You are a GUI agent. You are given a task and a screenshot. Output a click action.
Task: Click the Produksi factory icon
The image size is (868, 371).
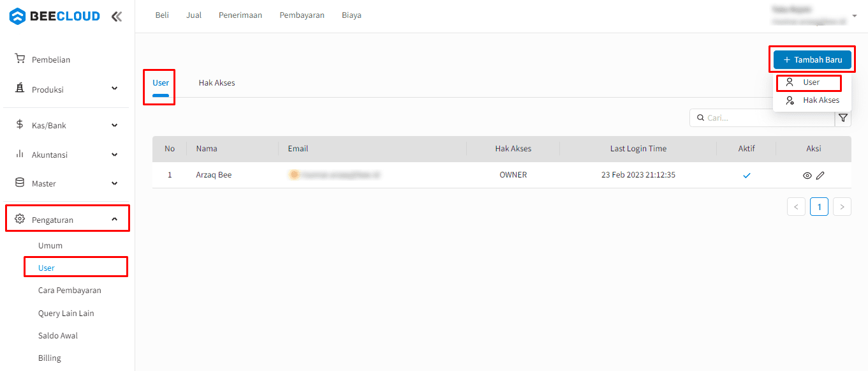[x=20, y=89]
